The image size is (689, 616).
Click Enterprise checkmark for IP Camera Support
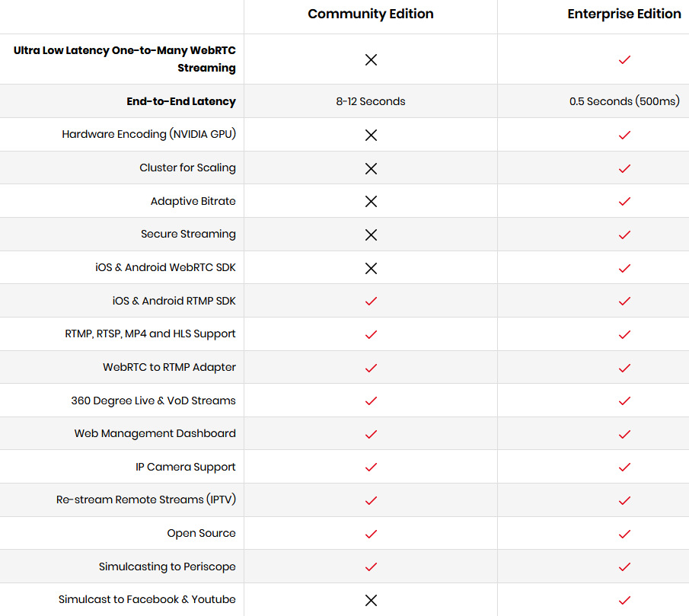pyautogui.click(x=624, y=468)
